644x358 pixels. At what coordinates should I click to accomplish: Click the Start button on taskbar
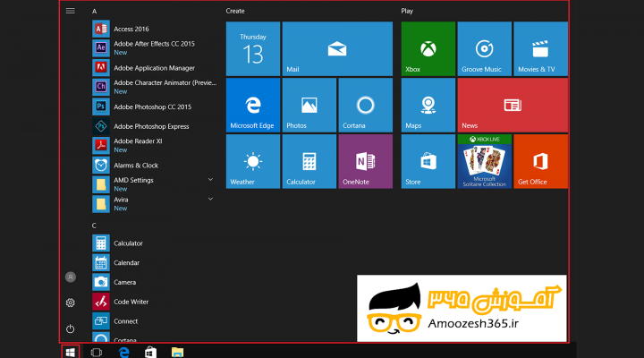pos(71,353)
